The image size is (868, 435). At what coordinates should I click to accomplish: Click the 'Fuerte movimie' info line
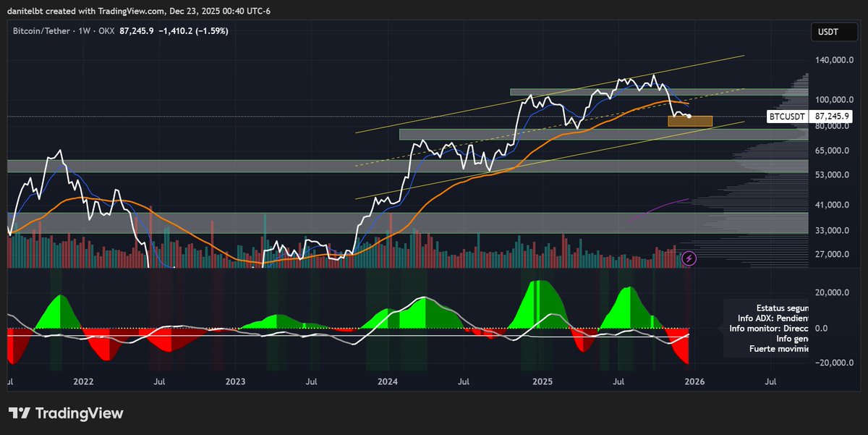click(780, 348)
